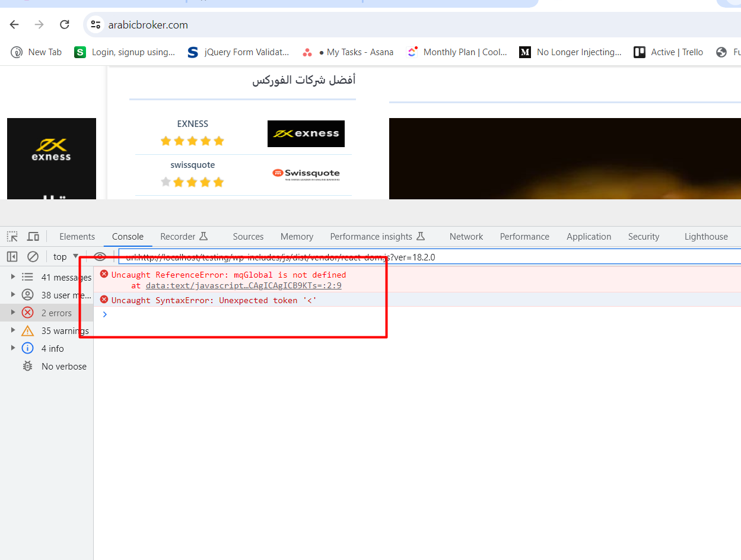Click the inspect element picker icon
This screenshot has height=560, width=741.
[12, 237]
